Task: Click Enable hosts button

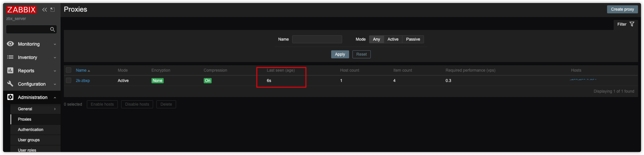Action: click(102, 104)
